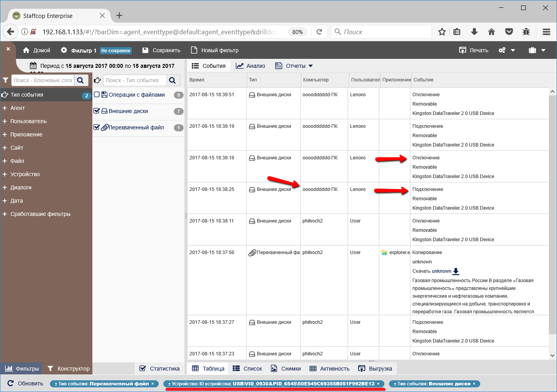
Task: Switch to the Список view tab
Action: click(248, 369)
